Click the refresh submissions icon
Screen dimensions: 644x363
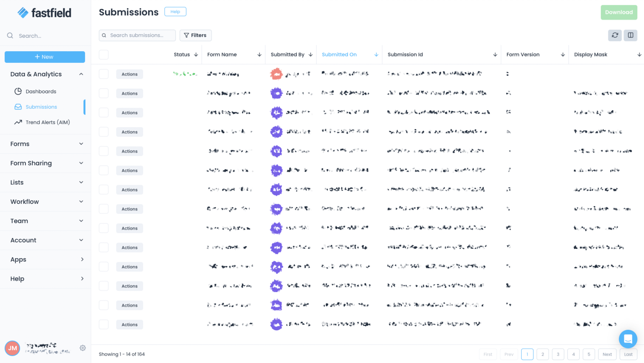(615, 35)
